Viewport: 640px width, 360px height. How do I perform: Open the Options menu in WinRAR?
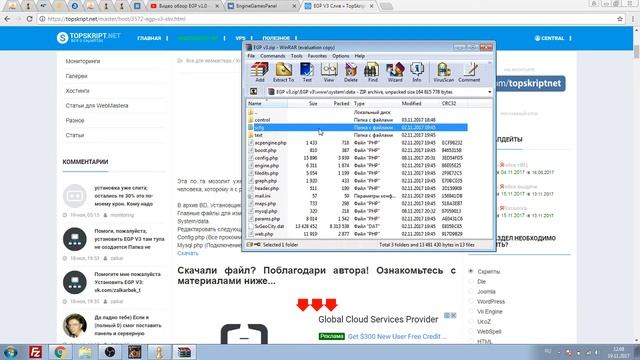(x=340, y=56)
